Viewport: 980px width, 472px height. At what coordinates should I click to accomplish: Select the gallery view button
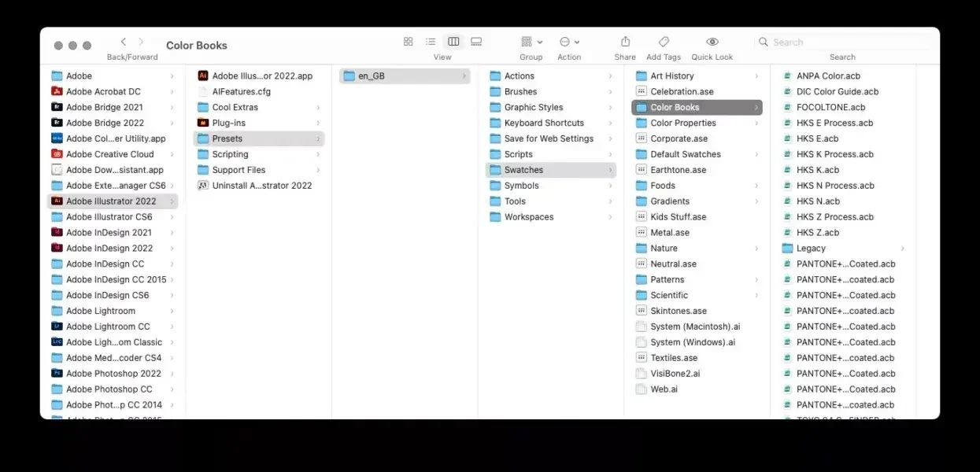pyautogui.click(x=476, y=42)
